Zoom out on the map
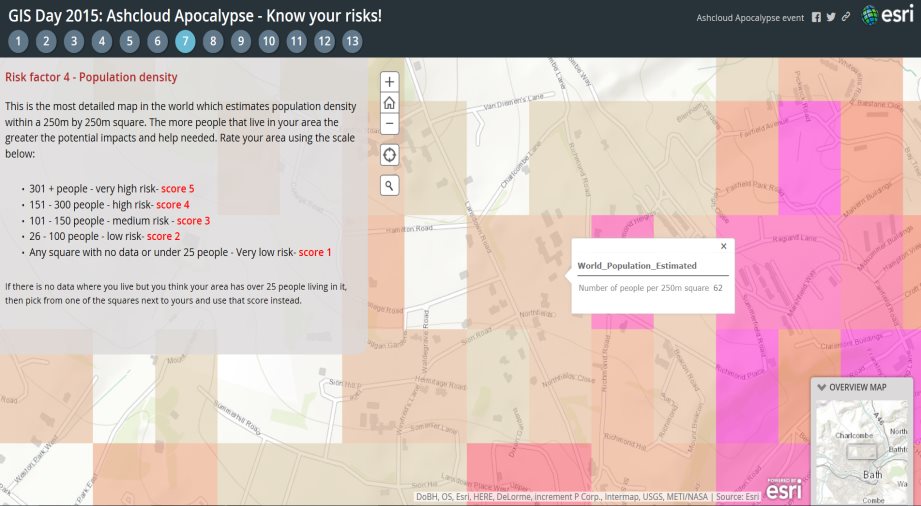921x506 pixels. 389,124
